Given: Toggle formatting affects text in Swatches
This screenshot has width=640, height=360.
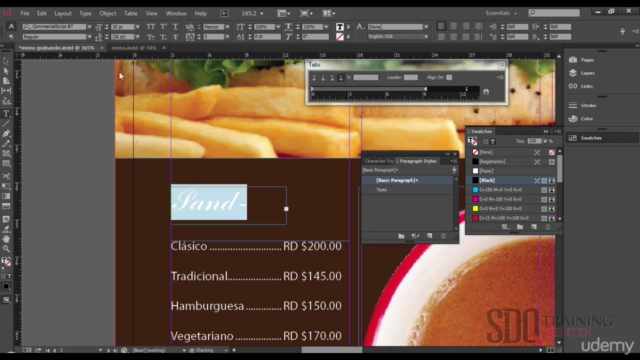Looking at the screenshot, I should point(493,142).
